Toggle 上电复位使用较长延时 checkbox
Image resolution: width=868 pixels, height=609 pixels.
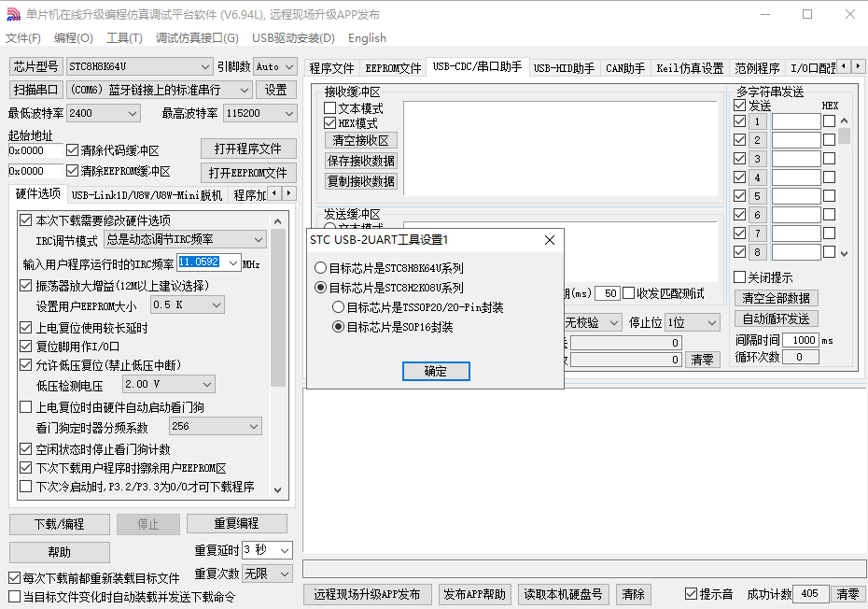tap(25, 328)
